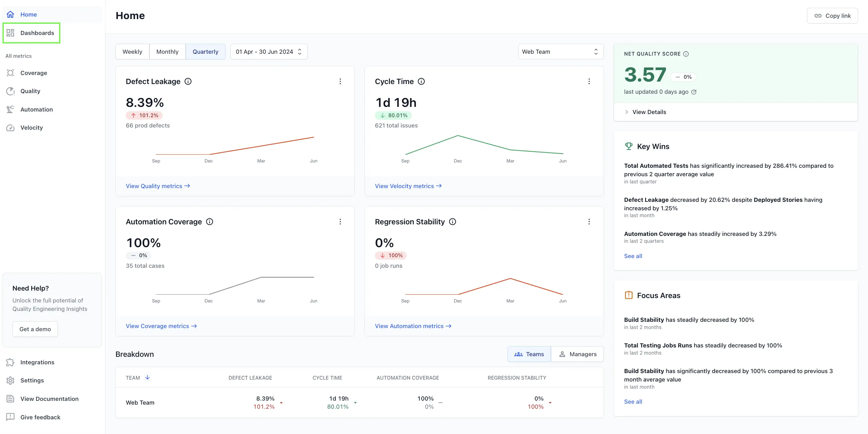
Task: Switch breakdown to Managers view
Action: 577,354
